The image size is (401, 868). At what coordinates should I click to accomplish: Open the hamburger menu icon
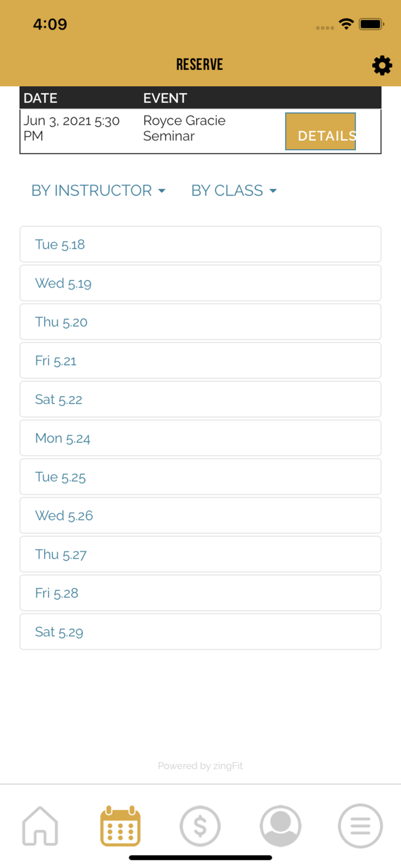pyautogui.click(x=360, y=826)
